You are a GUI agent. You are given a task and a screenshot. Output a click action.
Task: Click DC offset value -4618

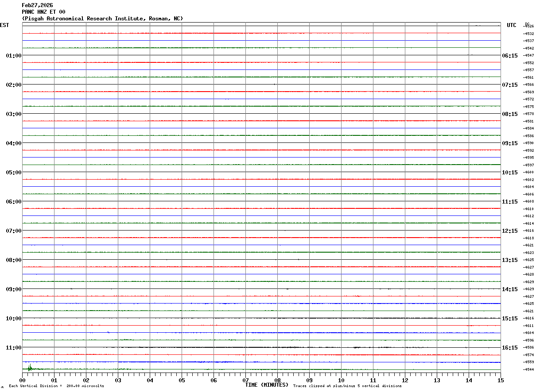[x=528, y=238]
